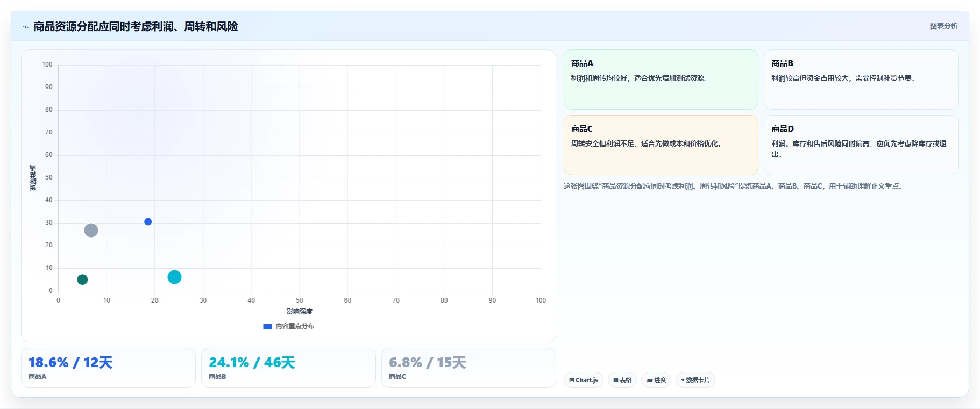Image resolution: width=980 pixels, height=409 pixels.
Task: Click the small icon before the header title
Action: coord(25,27)
